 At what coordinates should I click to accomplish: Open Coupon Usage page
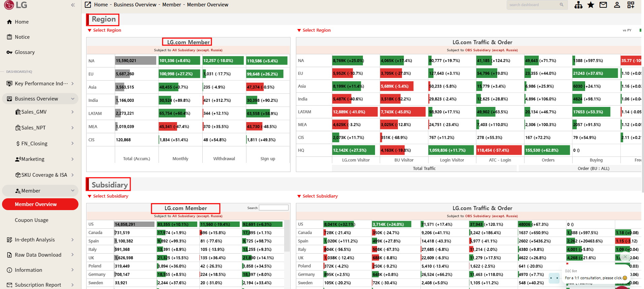pyautogui.click(x=32, y=220)
